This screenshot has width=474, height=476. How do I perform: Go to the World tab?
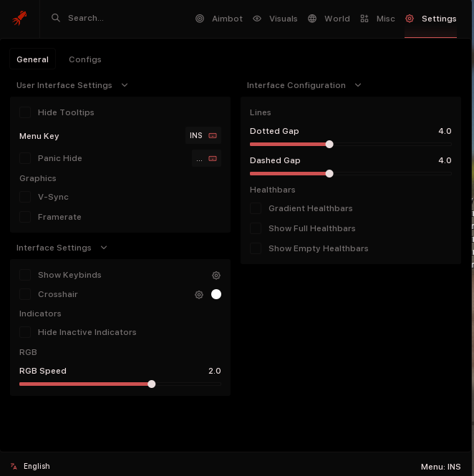329,19
